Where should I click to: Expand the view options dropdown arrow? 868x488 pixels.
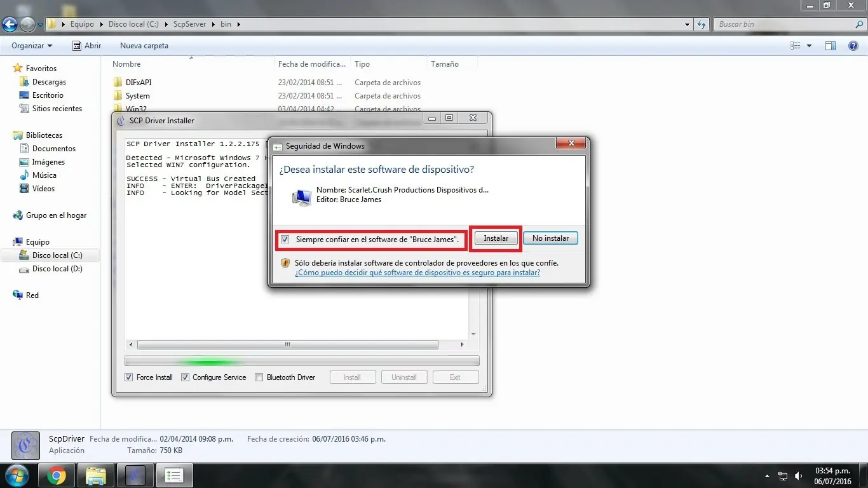tap(809, 46)
